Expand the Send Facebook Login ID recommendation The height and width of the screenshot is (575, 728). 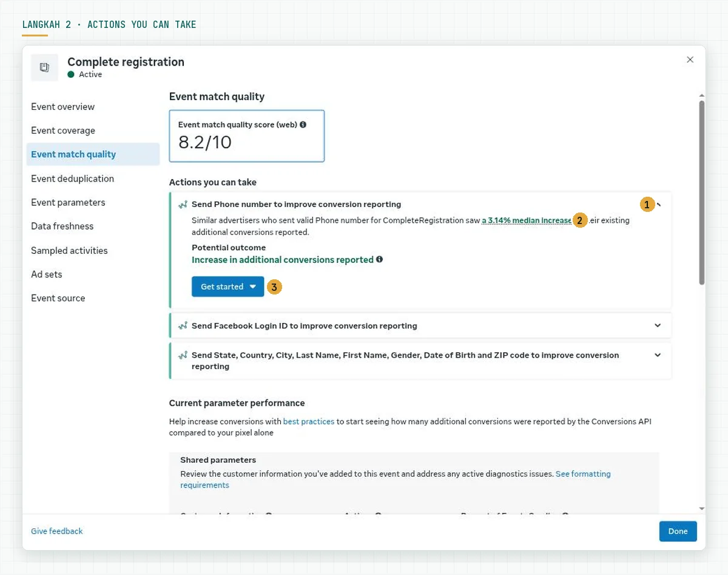click(658, 325)
